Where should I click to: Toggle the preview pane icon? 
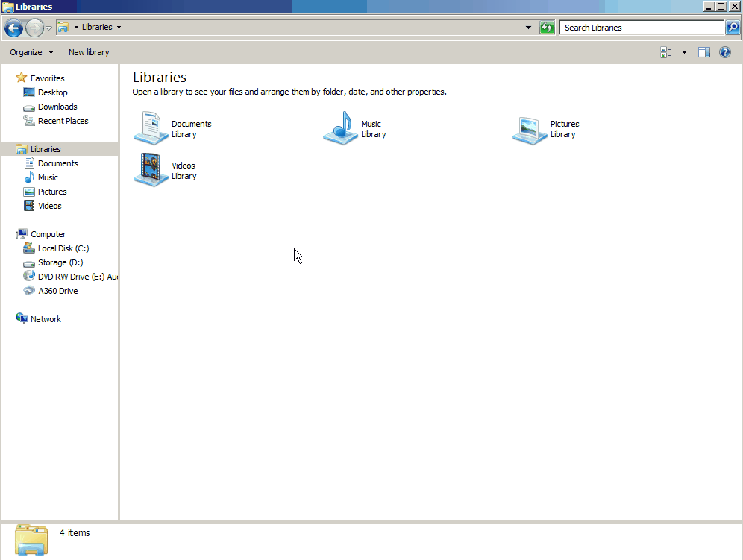point(704,52)
